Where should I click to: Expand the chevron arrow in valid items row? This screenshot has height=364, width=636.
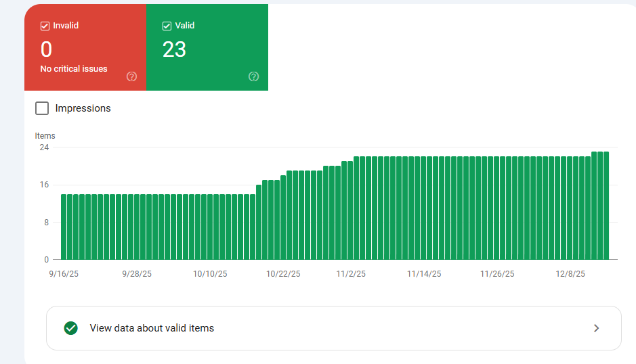click(596, 328)
